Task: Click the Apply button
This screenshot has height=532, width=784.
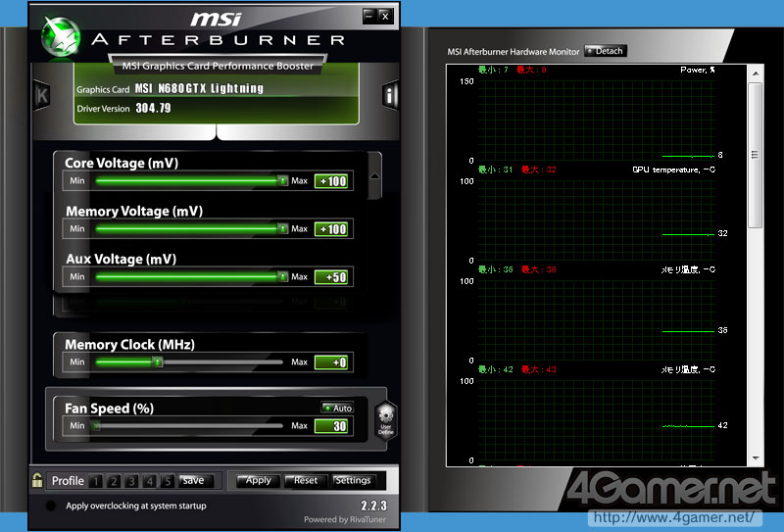Action: (x=257, y=480)
